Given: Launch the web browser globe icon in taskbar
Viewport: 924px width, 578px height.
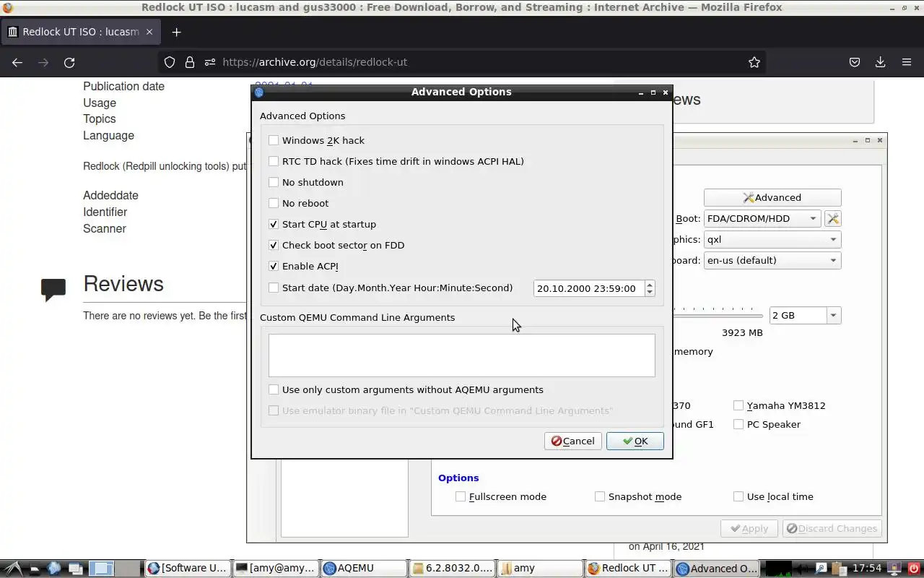Looking at the screenshot, I should click(x=54, y=568).
